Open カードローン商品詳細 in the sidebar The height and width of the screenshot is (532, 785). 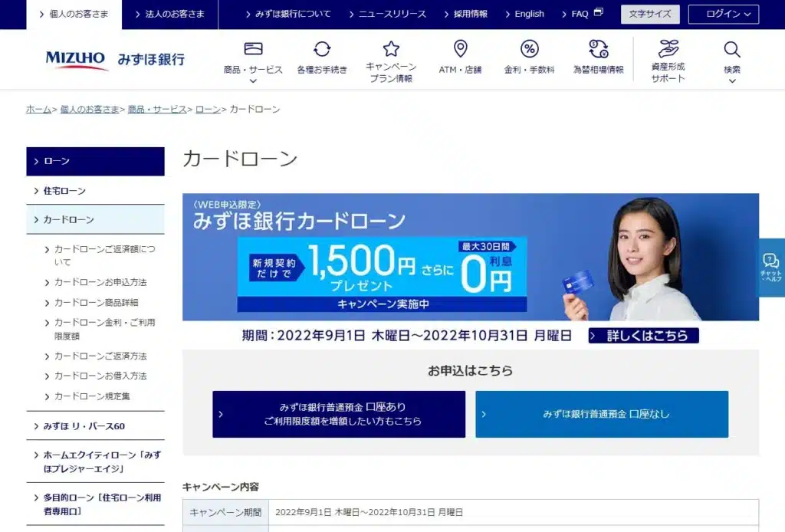92,303
